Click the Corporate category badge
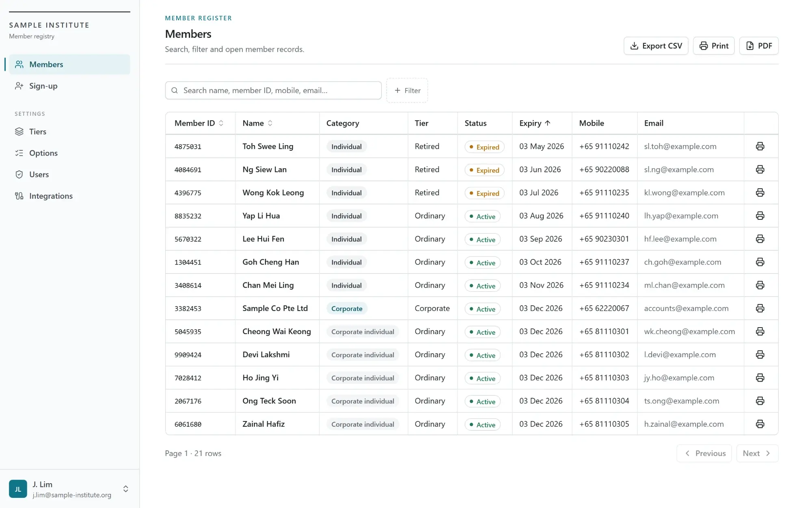 click(x=347, y=308)
